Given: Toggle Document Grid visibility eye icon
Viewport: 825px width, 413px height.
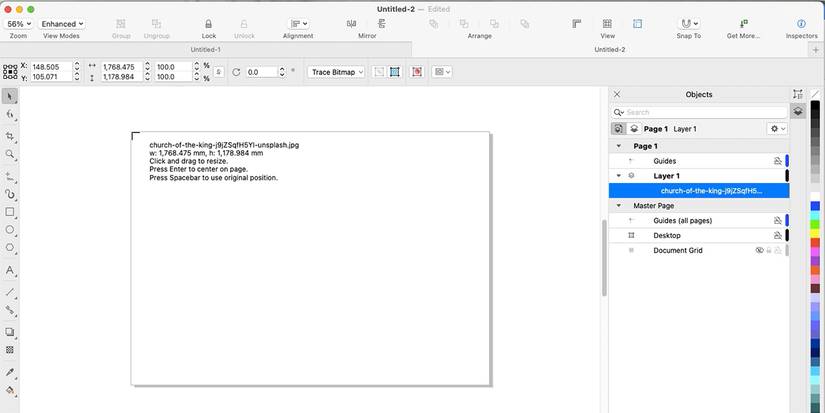Looking at the screenshot, I should coord(759,250).
